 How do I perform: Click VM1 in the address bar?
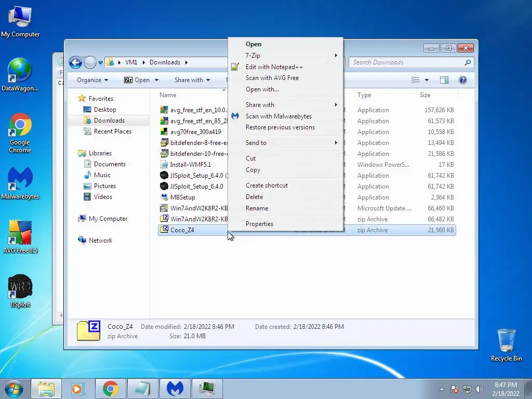(131, 62)
